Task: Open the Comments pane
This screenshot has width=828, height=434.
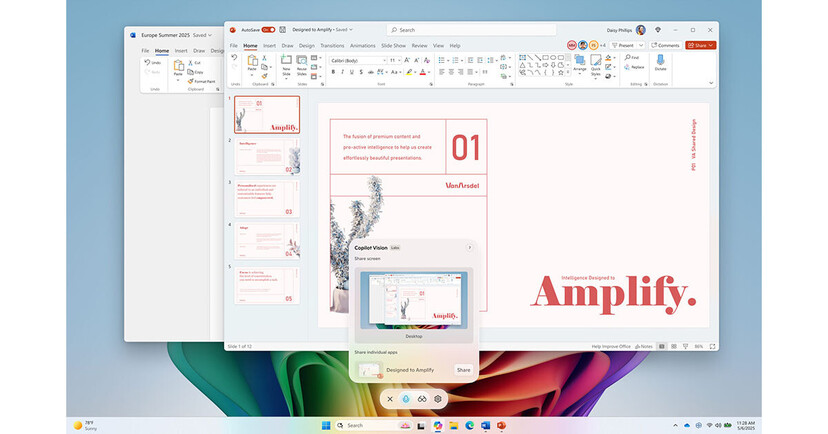Action: (665, 45)
